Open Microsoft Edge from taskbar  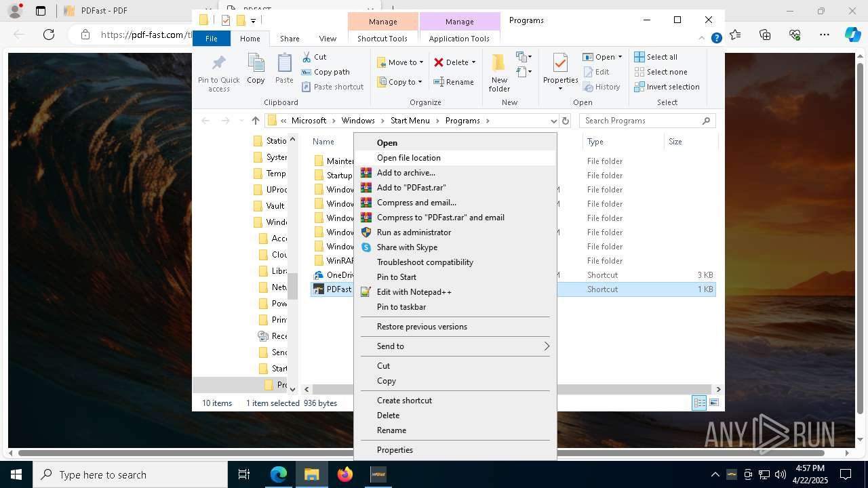pyautogui.click(x=279, y=474)
